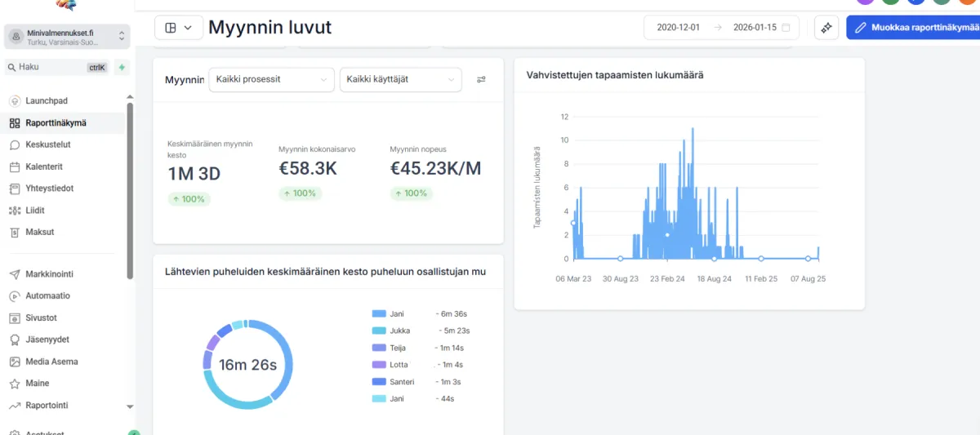The width and height of the screenshot is (980, 435).
Task: Click the Santeri legend entry
Action: [418, 382]
